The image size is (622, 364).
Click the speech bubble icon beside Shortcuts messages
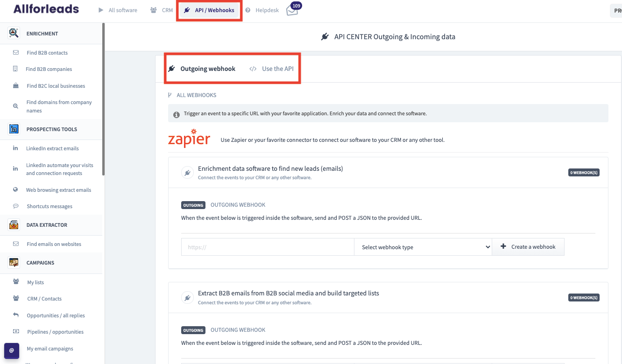pos(16,206)
